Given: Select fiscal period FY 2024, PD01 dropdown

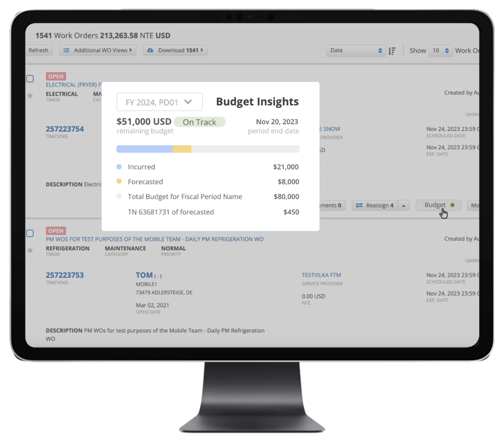Looking at the screenshot, I should (x=160, y=102).
